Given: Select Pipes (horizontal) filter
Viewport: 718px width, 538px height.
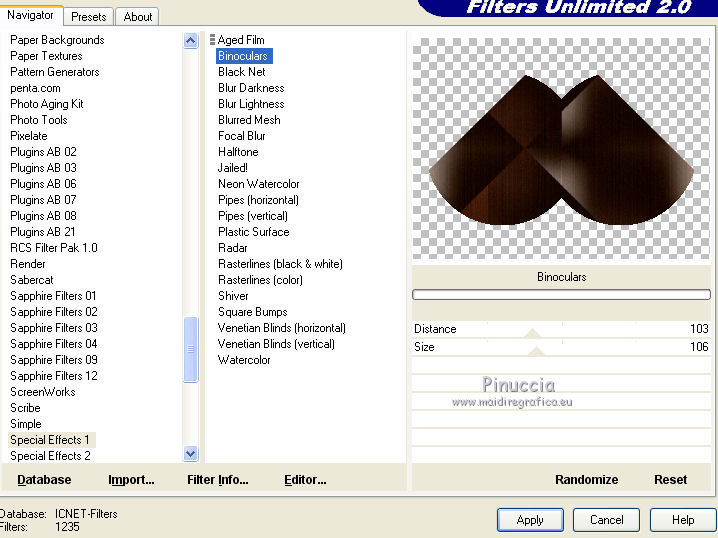Looking at the screenshot, I should 258,200.
